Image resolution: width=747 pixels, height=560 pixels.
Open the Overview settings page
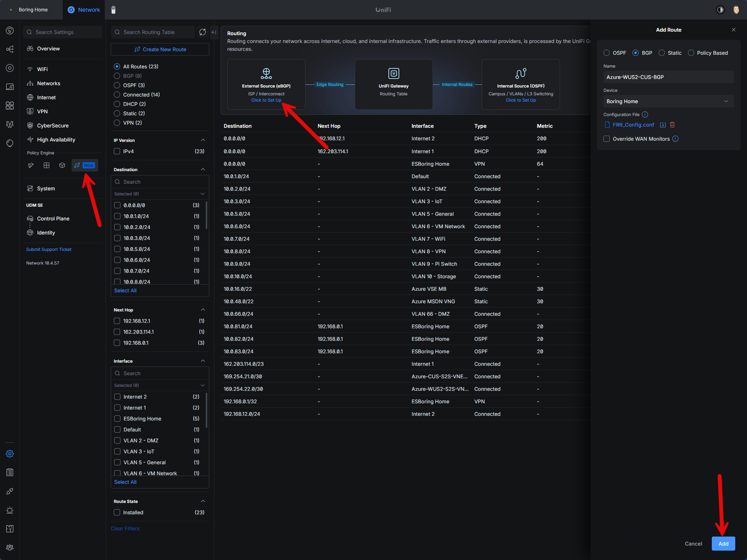48,48
